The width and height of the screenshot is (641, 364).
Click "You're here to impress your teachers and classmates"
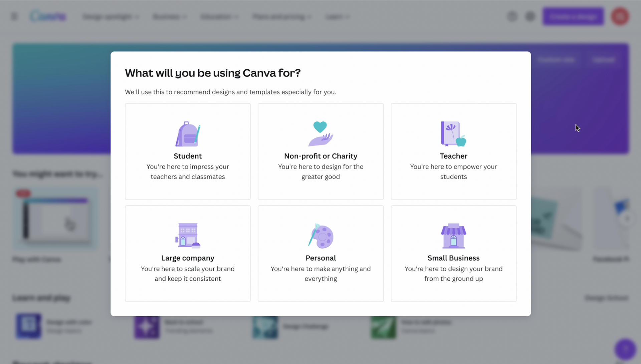click(x=188, y=171)
